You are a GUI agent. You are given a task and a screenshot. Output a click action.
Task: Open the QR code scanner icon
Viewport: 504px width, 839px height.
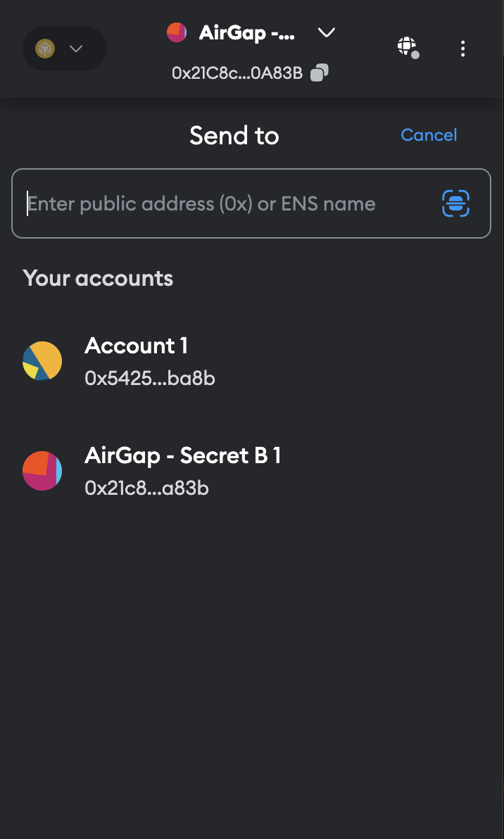[456, 203]
